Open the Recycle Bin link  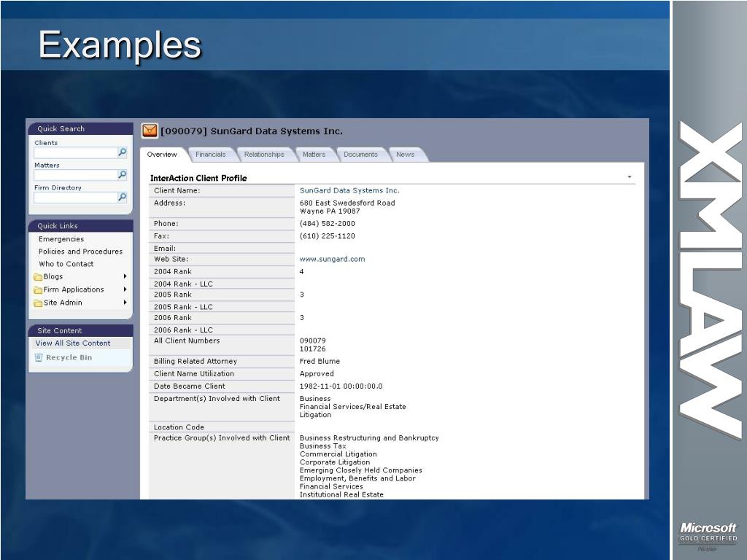[69, 357]
